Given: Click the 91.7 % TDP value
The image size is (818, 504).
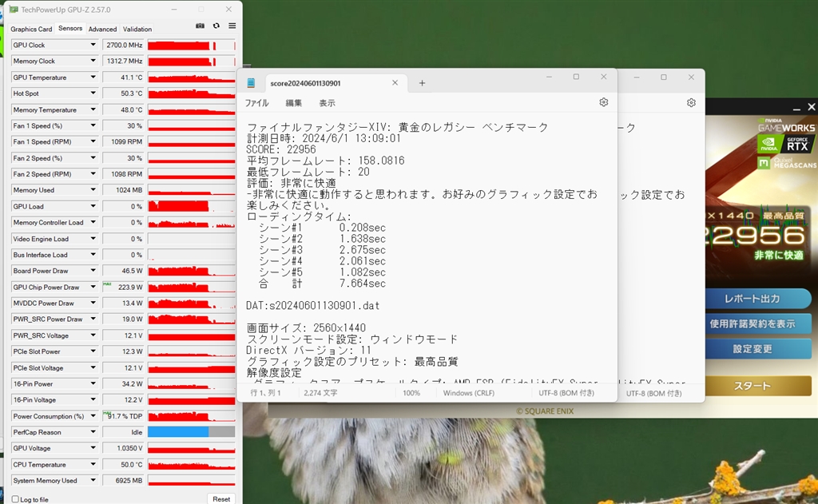Looking at the screenshot, I should pos(123,416).
